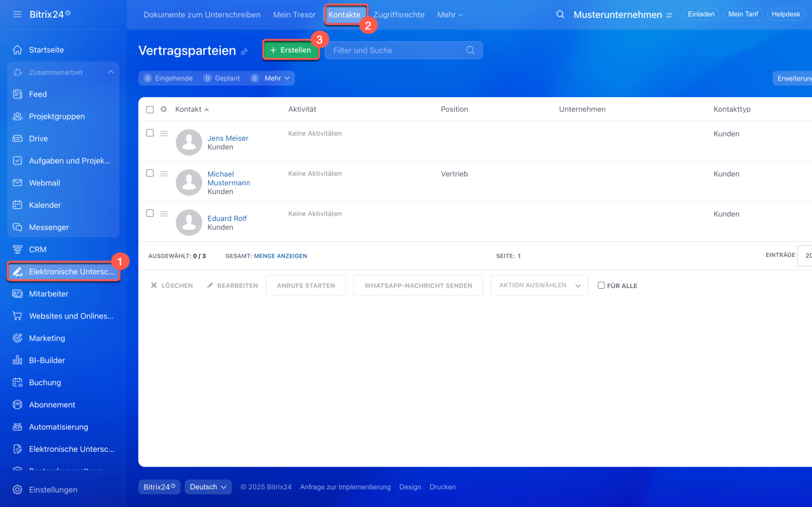Click the hamburger menu icon beside Bitrix24
The image size is (812, 507).
pyautogui.click(x=17, y=14)
